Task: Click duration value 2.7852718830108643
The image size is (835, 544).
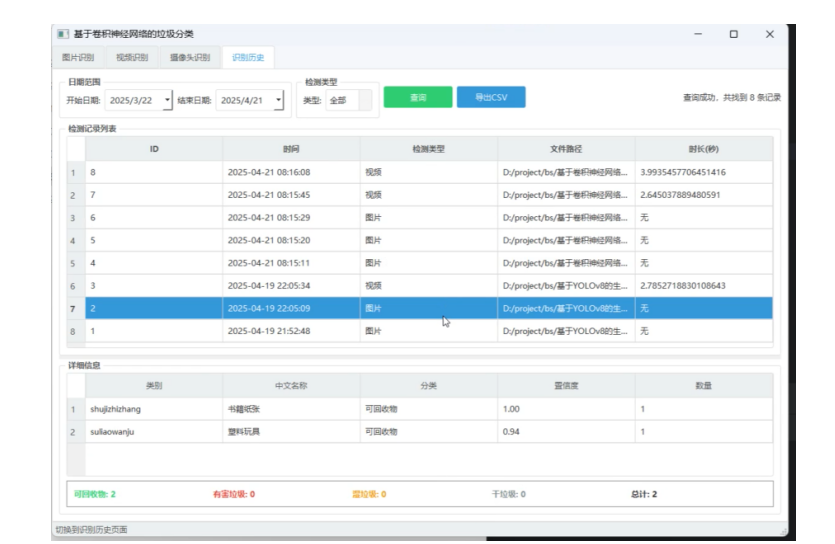Action: pos(683,286)
